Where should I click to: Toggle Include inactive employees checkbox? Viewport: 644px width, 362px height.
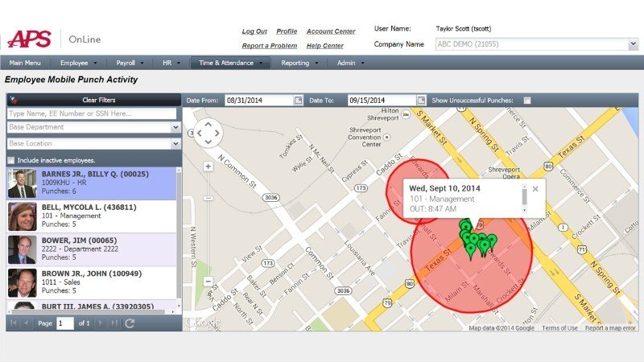click(11, 160)
